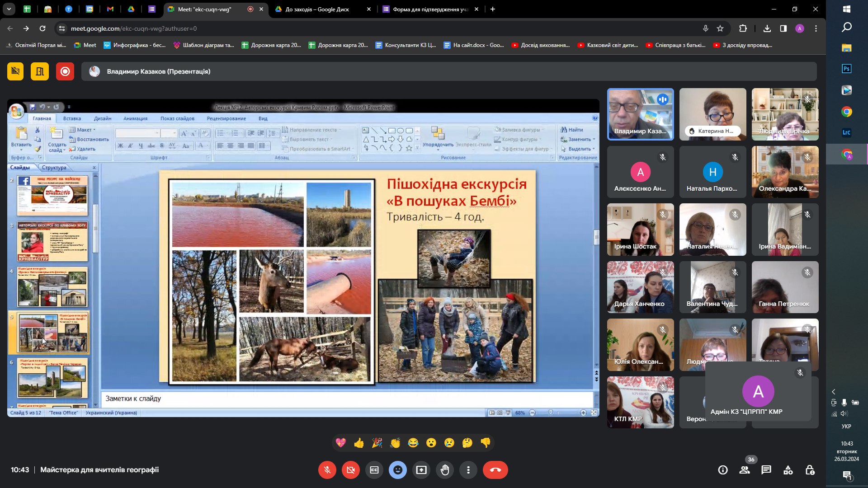This screenshot has height=488, width=868.
Task: Open Освітній Портал bookmark
Action: coord(36,45)
